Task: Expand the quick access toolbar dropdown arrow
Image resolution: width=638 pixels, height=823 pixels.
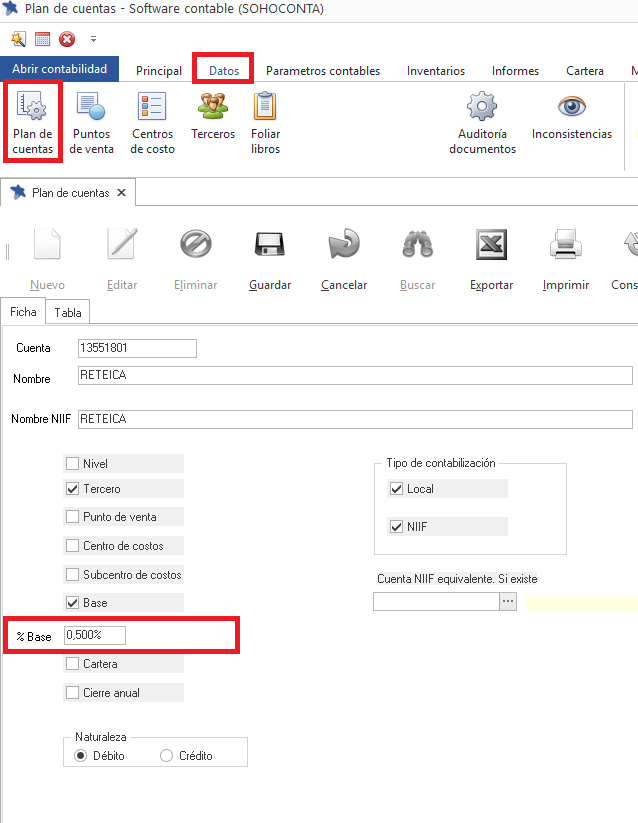Action: (x=93, y=39)
